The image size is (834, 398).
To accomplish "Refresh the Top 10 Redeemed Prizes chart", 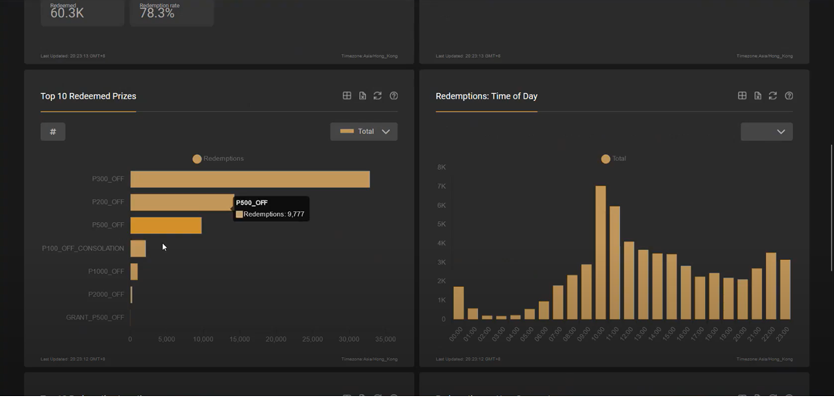I will coord(378,96).
